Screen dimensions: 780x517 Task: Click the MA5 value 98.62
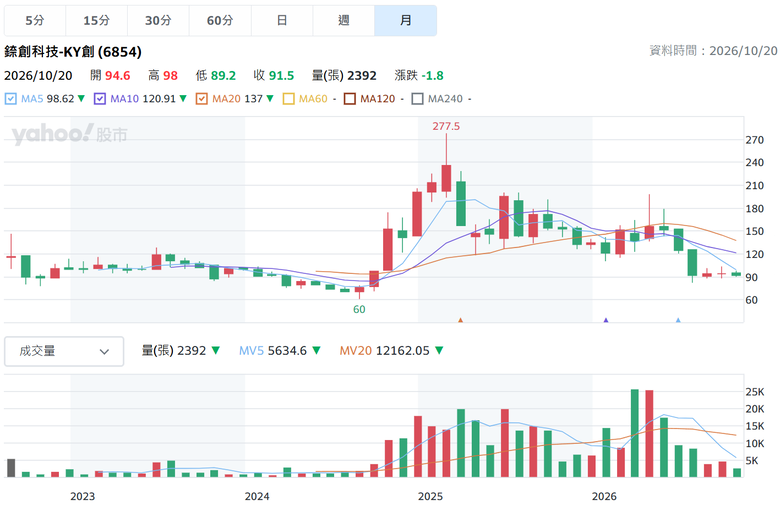[61, 99]
